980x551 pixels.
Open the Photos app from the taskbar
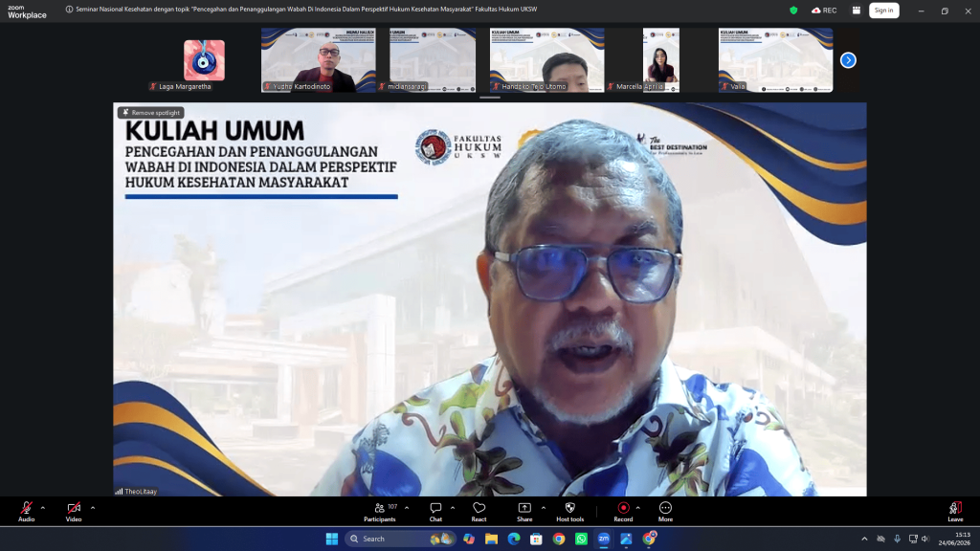pos(626,539)
